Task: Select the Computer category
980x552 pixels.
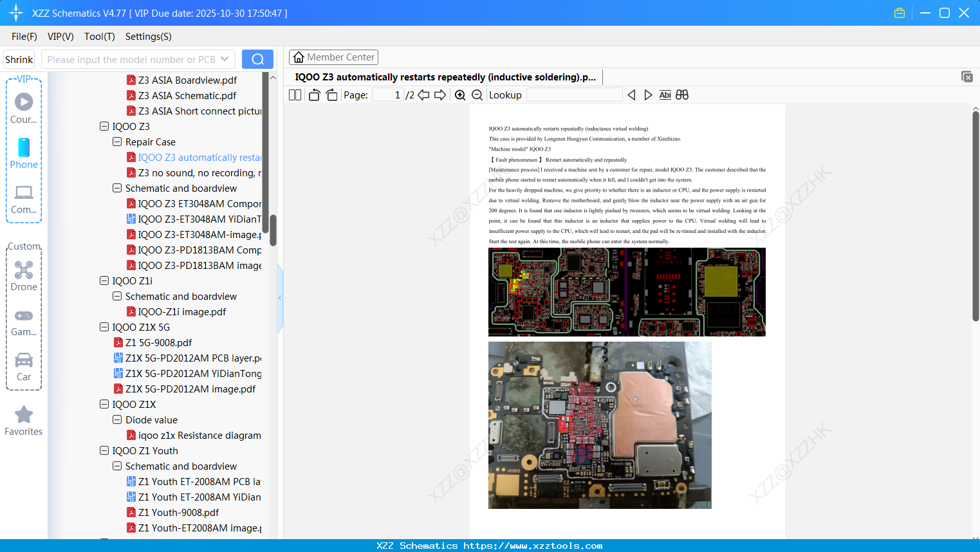Action: pos(24,199)
